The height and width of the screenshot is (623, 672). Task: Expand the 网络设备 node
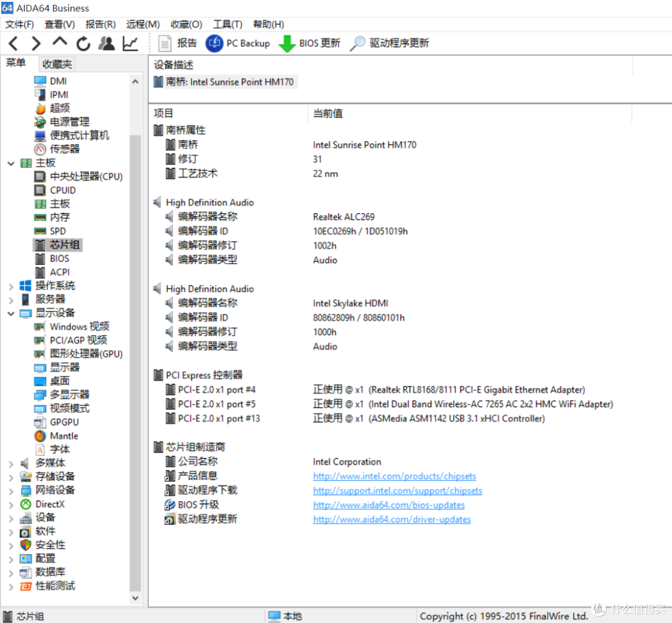coord(11,491)
